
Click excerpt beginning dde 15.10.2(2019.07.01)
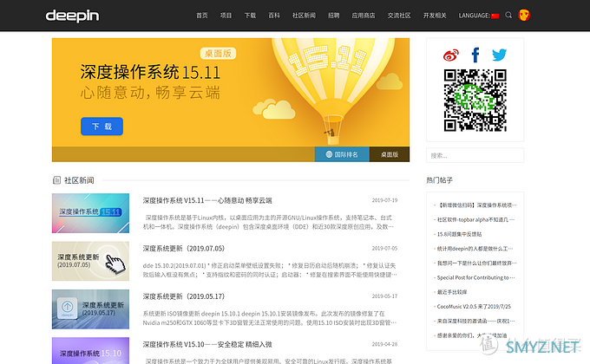tap(270, 270)
